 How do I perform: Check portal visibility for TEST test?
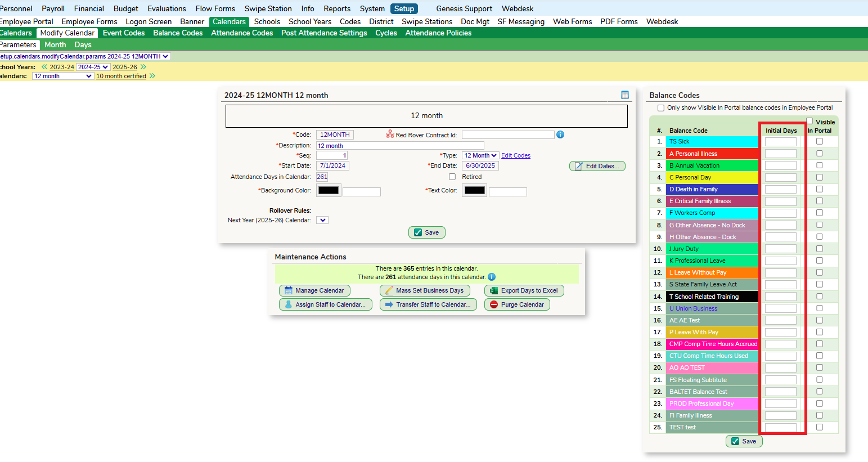pyautogui.click(x=820, y=427)
